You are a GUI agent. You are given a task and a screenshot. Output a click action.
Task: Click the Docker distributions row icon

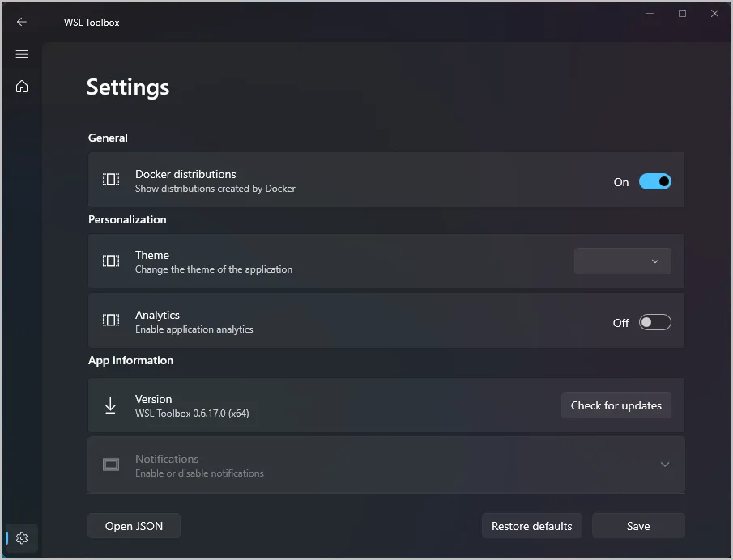[111, 180]
